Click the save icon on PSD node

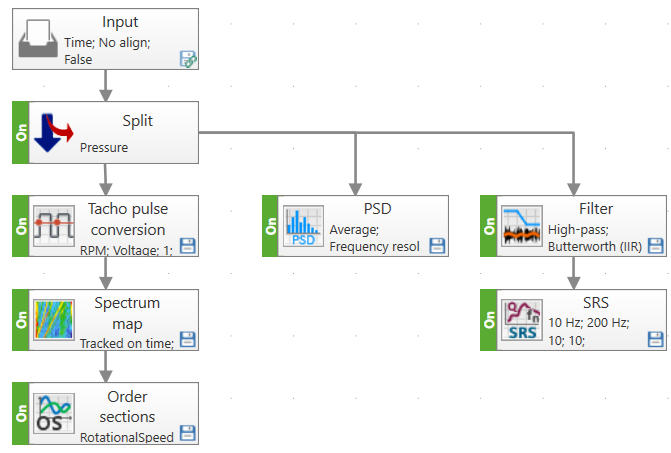tap(437, 246)
